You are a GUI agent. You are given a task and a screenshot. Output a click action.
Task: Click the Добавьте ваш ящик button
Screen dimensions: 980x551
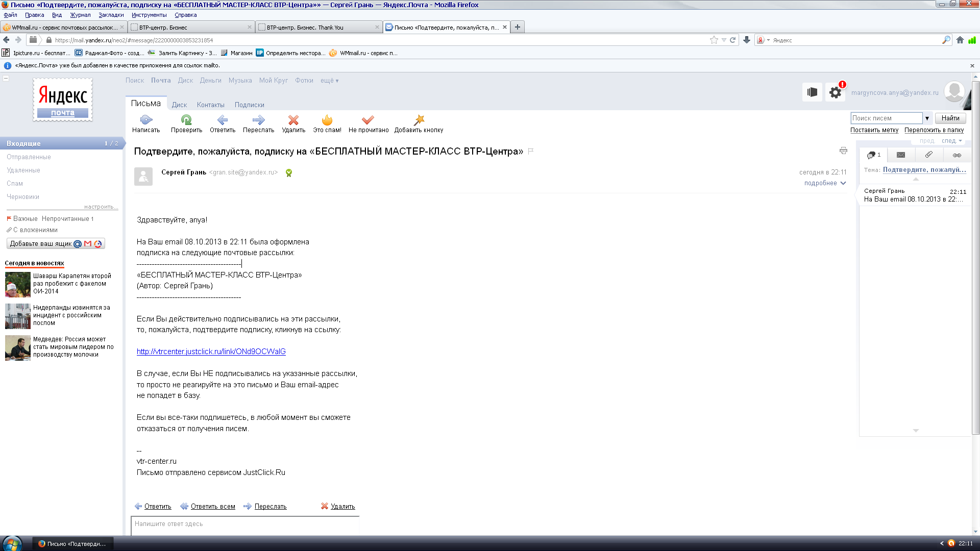tap(56, 244)
